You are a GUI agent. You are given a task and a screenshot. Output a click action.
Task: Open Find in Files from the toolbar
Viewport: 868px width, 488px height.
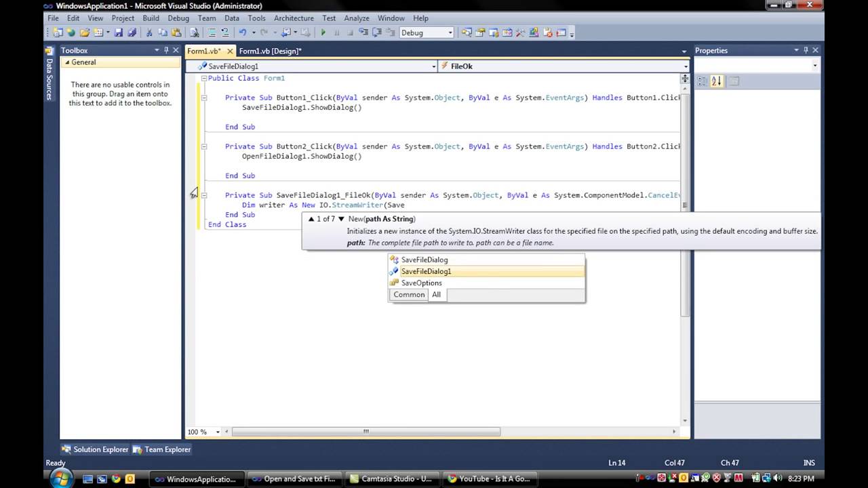[x=194, y=33]
